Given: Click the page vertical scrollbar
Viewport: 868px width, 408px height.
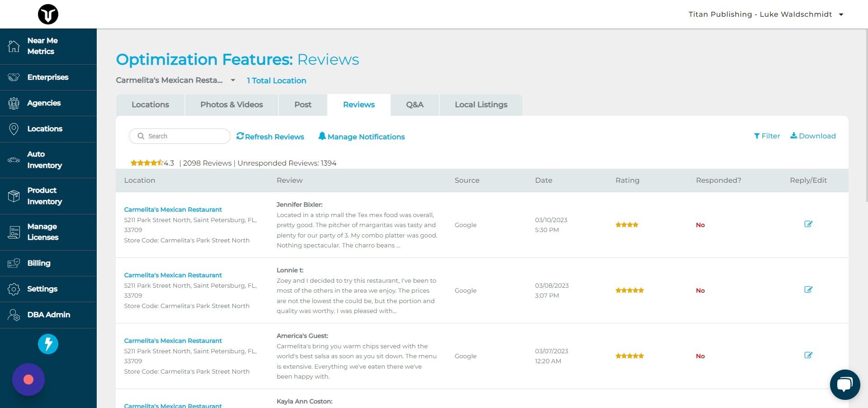Looking at the screenshot, I should pyautogui.click(x=866, y=115).
